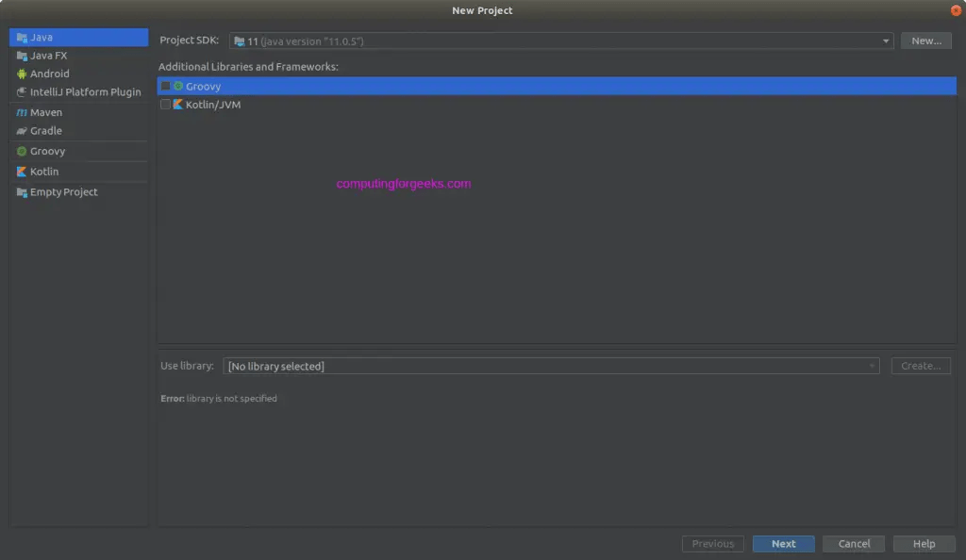
Task: Click the SDK folder icon in the Project SDK field
Action: coord(239,41)
